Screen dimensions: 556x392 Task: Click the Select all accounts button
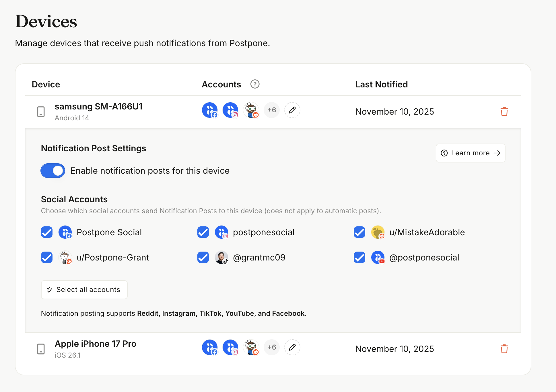[x=84, y=290]
